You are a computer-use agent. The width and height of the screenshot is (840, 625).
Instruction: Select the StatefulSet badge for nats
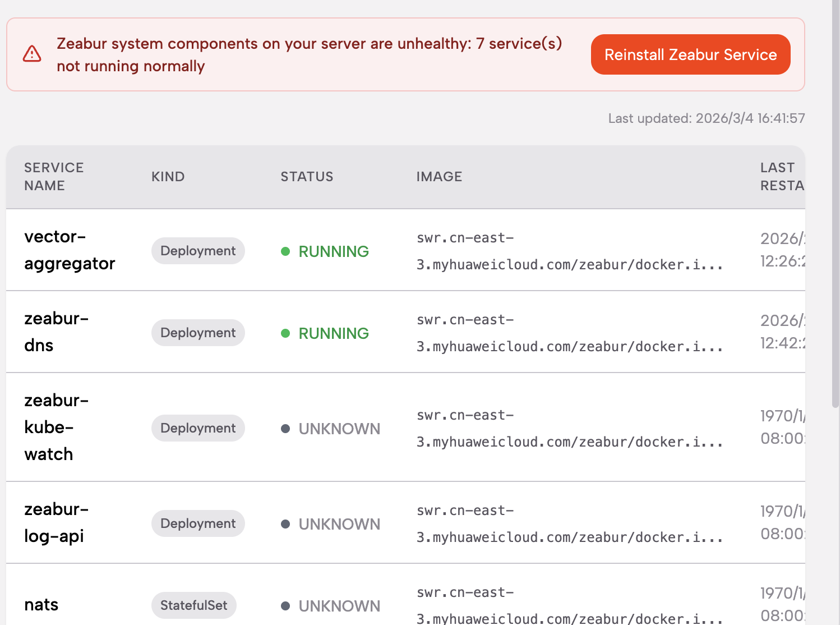[193, 605]
